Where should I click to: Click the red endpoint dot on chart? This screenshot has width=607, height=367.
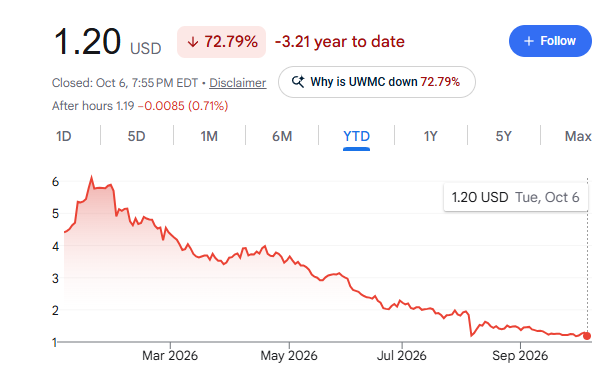587,336
